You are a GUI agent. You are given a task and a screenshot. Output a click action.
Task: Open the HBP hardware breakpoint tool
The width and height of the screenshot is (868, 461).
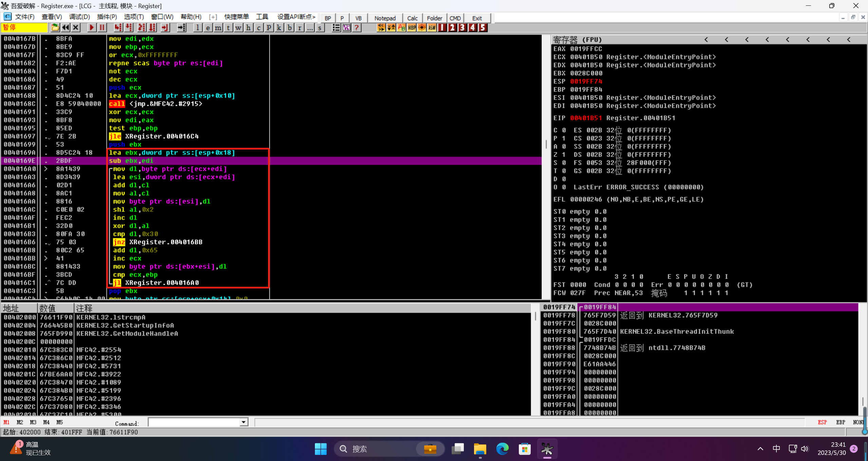[412, 27]
